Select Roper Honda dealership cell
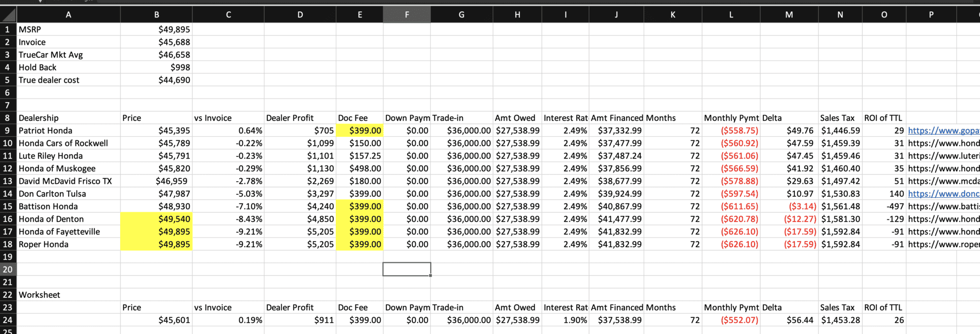This screenshot has width=980, height=334. (x=69, y=244)
